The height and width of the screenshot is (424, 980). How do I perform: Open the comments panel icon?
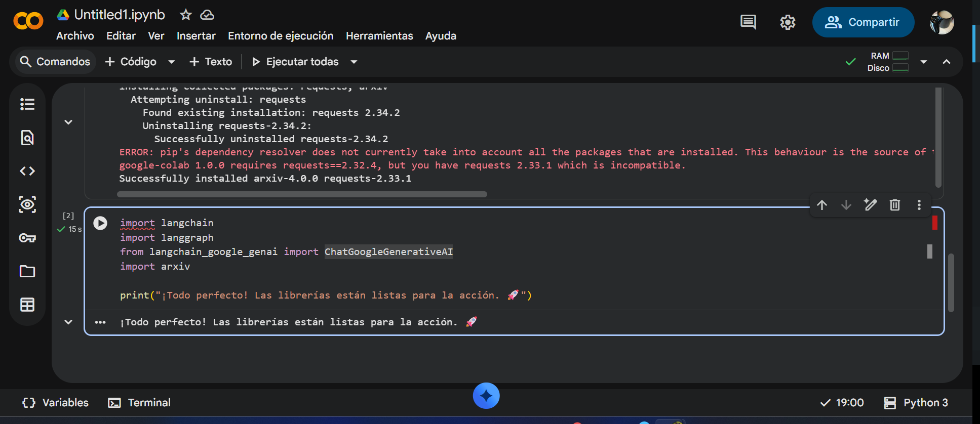tap(748, 22)
